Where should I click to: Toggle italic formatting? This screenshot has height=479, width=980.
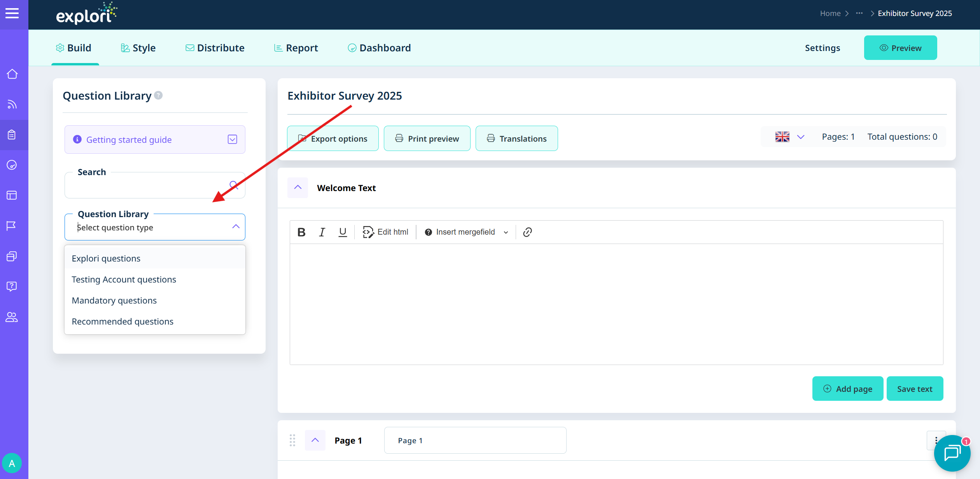[x=322, y=232]
